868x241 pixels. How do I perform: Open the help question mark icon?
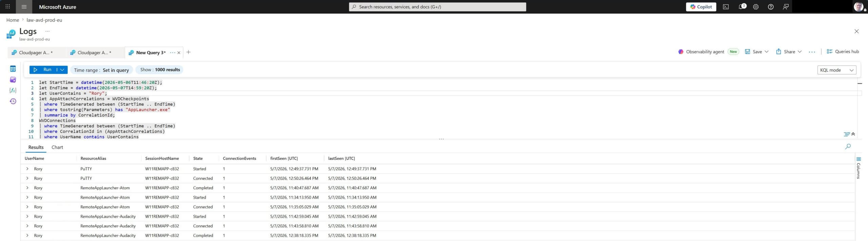click(771, 7)
